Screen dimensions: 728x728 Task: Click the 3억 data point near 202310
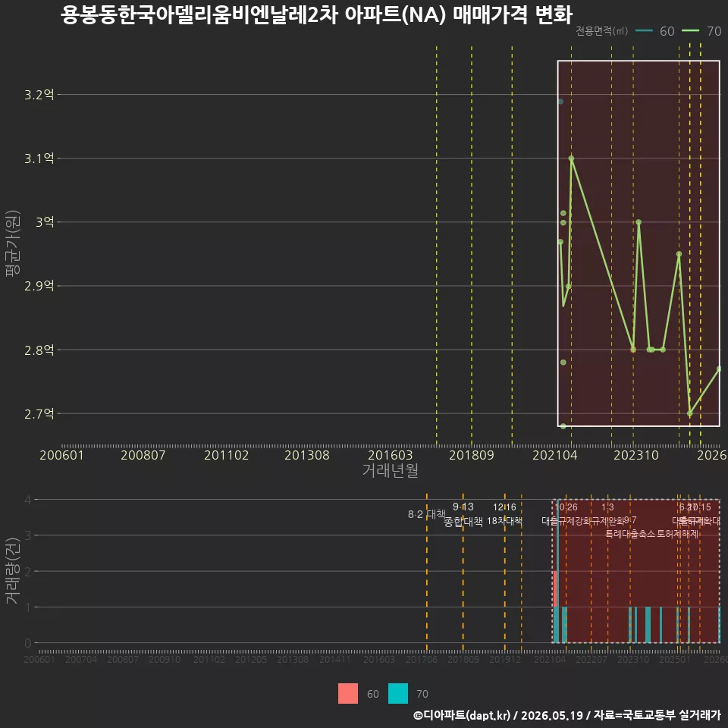pos(639,222)
